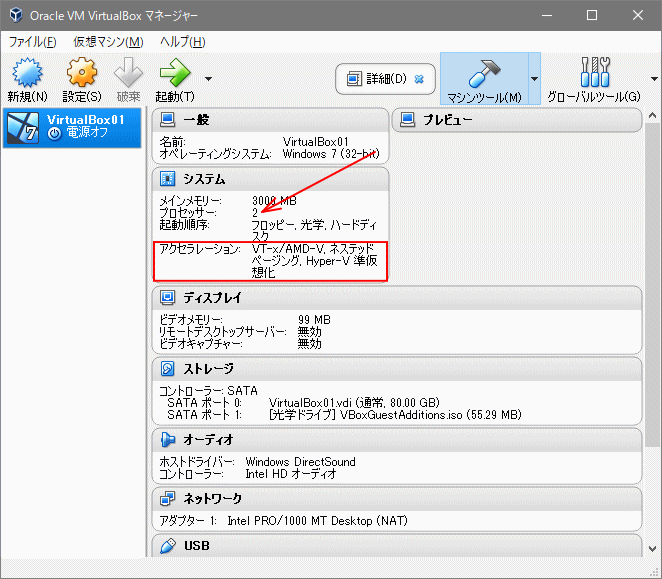Image resolution: width=662 pixels, height=579 pixels.
Task: Open the start-mode dropdown beside 起動
Action: point(208,79)
